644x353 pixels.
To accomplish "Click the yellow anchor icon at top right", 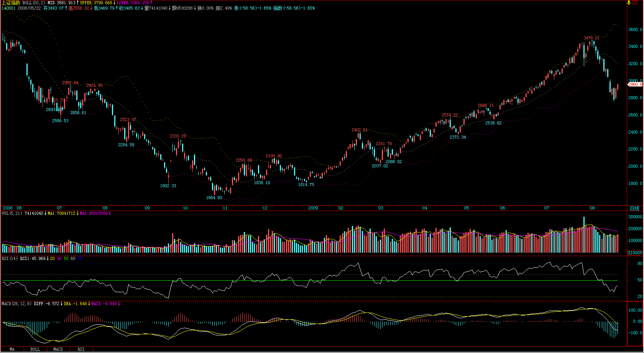I will pos(629,3).
